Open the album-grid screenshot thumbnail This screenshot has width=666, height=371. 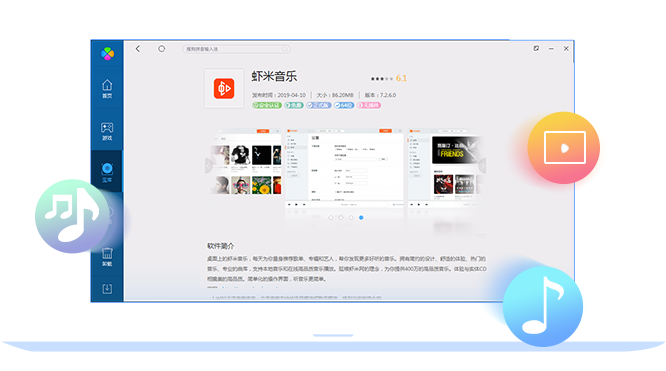[x=246, y=162]
